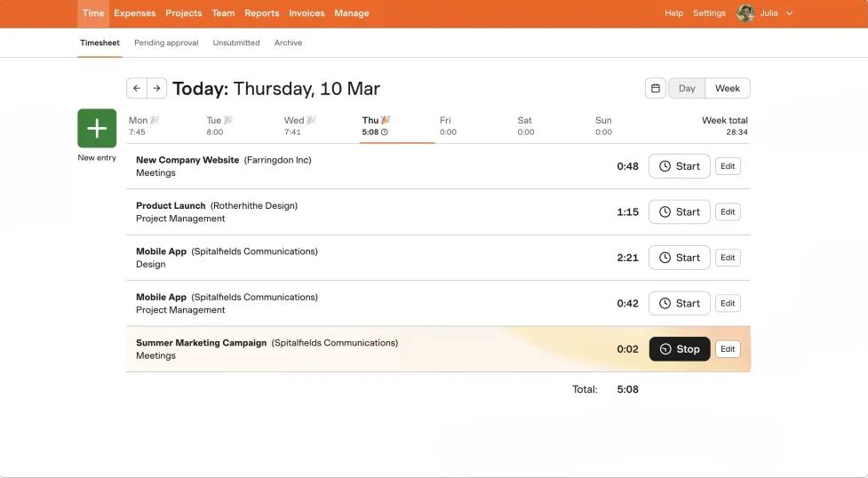This screenshot has width=868, height=478.
Task: Go to previous day with left arrow
Action: pyautogui.click(x=137, y=88)
